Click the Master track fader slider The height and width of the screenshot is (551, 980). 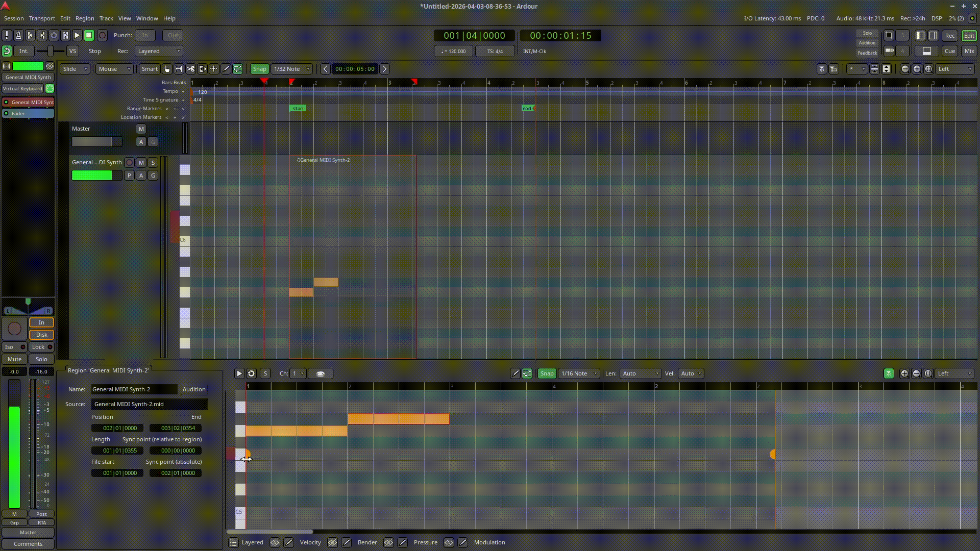coord(96,142)
